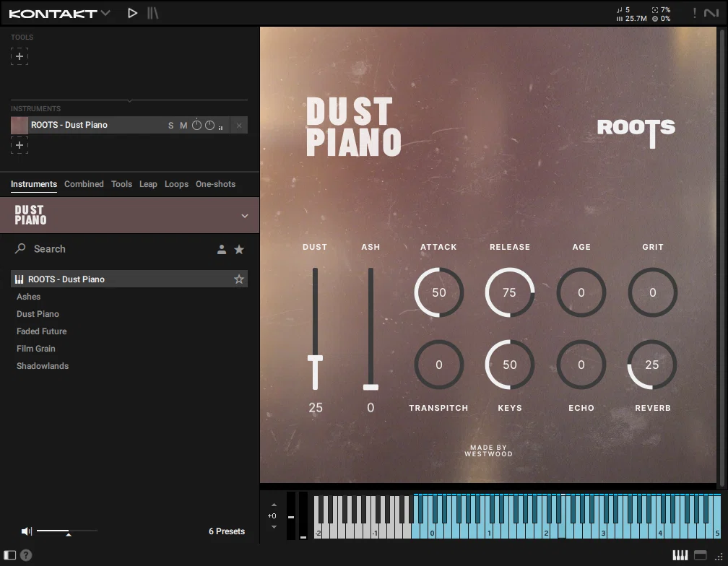728x566 pixels.
Task: Open the Kontakt main menu logo
Action: 59,14
